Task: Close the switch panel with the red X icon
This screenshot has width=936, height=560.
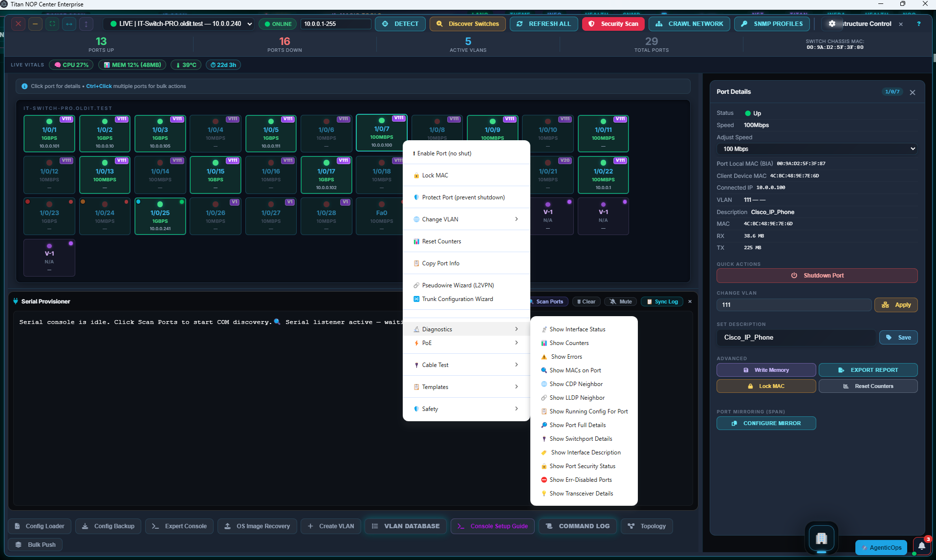Action: [x=18, y=23]
